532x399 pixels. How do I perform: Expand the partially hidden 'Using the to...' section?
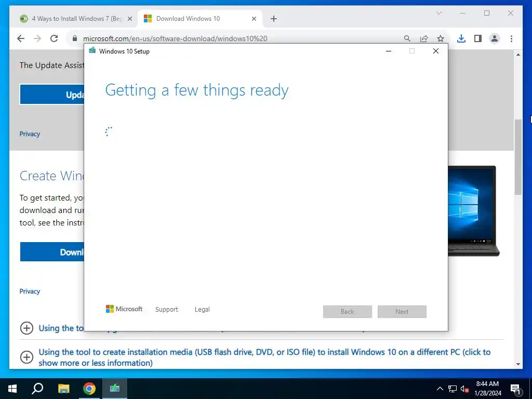(27, 328)
